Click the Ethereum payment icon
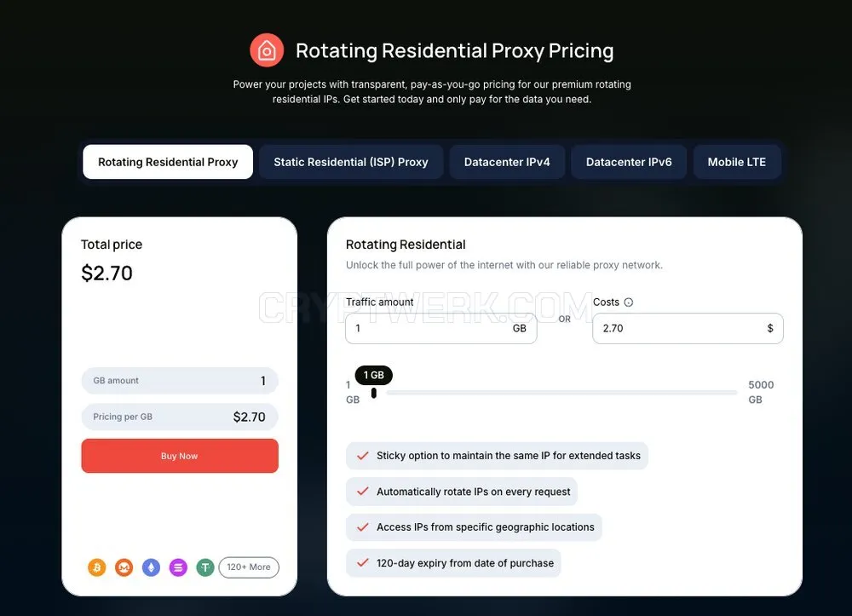Viewport: 852px width, 616px height. (x=151, y=567)
